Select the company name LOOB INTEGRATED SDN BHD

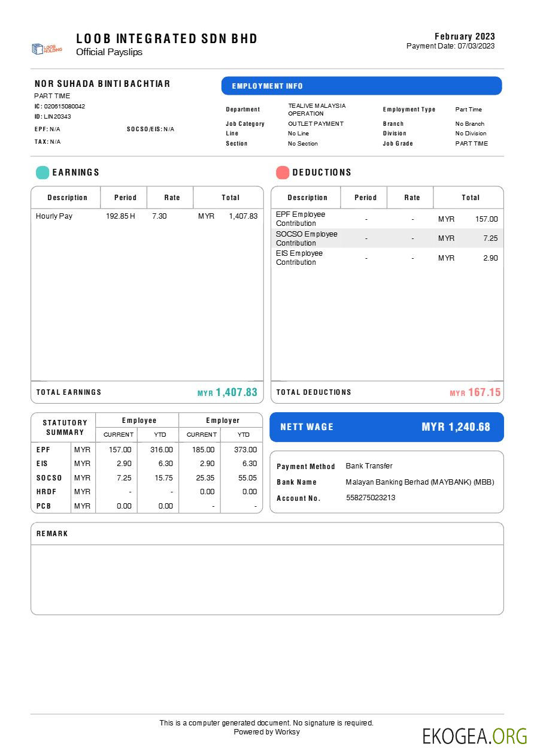click(167, 39)
